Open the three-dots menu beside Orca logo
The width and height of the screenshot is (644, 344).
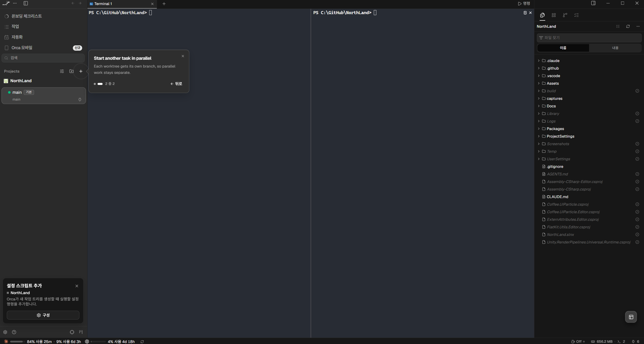(x=15, y=3)
